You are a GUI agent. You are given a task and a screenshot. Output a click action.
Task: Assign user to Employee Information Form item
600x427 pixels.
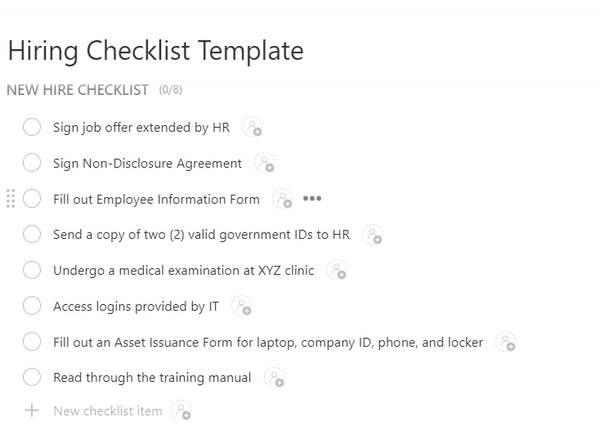click(283, 200)
